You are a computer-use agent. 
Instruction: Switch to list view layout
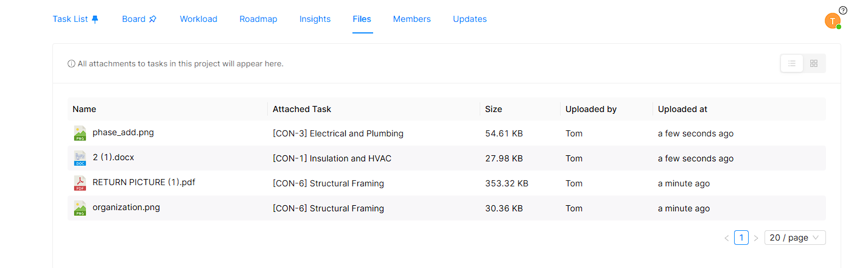tap(792, 63)
